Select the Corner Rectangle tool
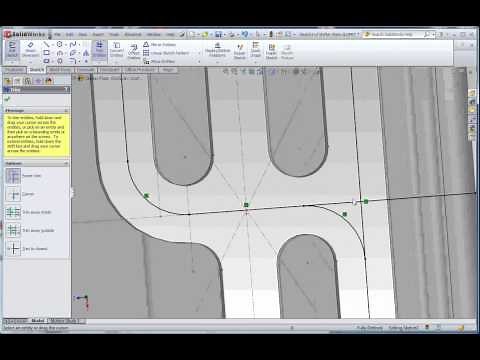 (x=46, y=53)
